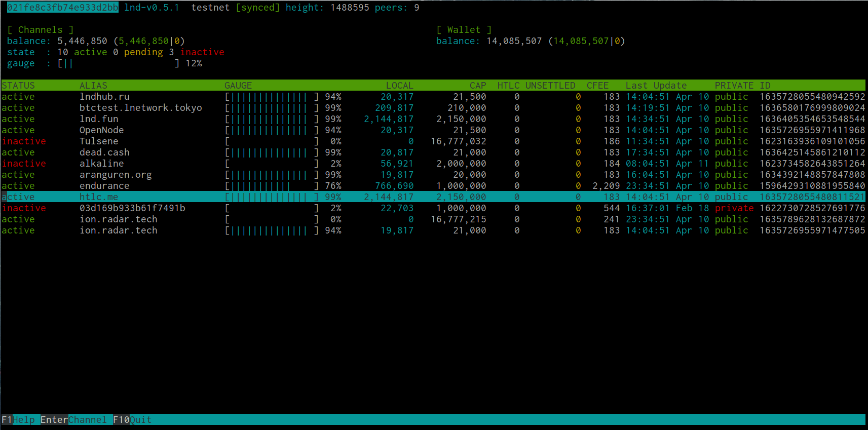Click the Wallet section heading

point(464,30)
